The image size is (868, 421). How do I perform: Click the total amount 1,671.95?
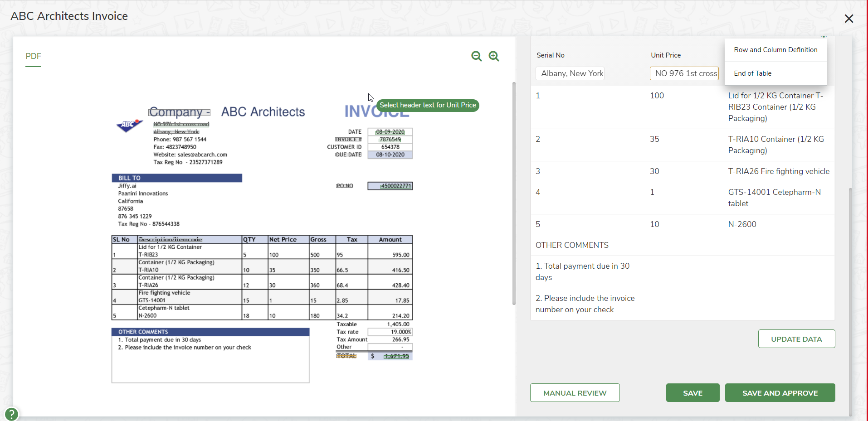[x=396, y=356]
